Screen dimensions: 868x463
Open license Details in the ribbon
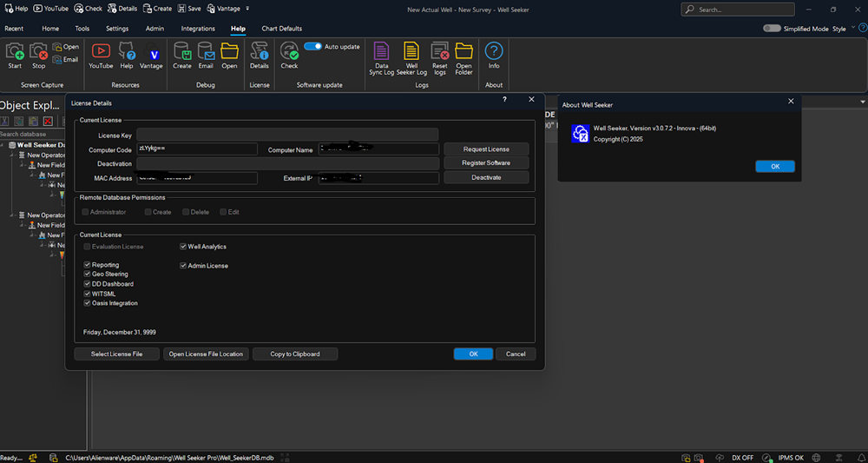259,56
